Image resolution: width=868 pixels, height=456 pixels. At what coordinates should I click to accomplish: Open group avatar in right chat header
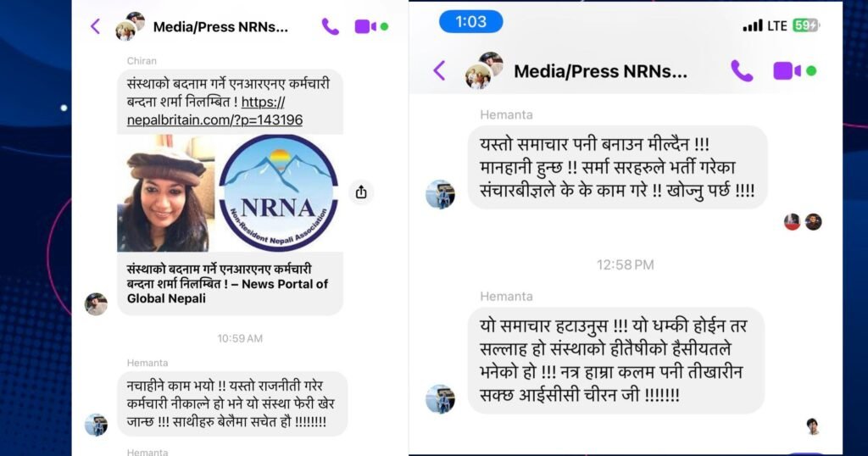click(484, 70)
